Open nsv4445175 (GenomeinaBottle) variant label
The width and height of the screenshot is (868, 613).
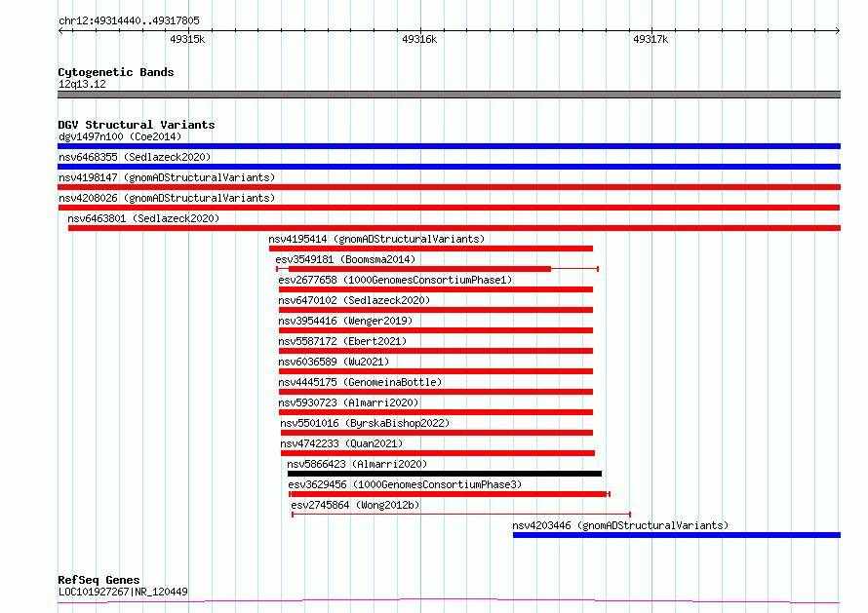tap(360, 382)
